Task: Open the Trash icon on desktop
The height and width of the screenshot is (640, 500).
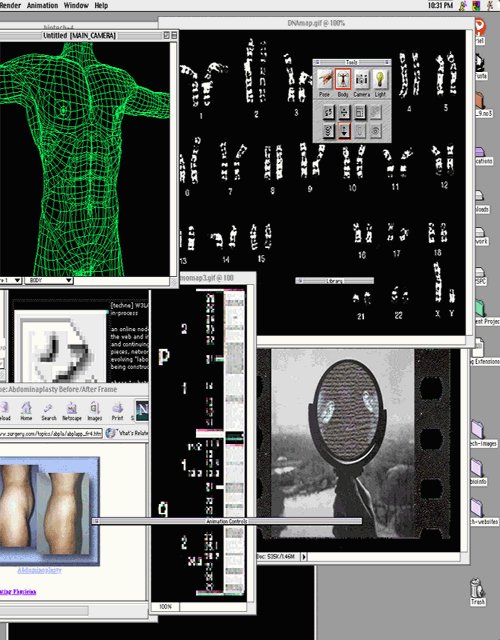Action: (477, 591)
